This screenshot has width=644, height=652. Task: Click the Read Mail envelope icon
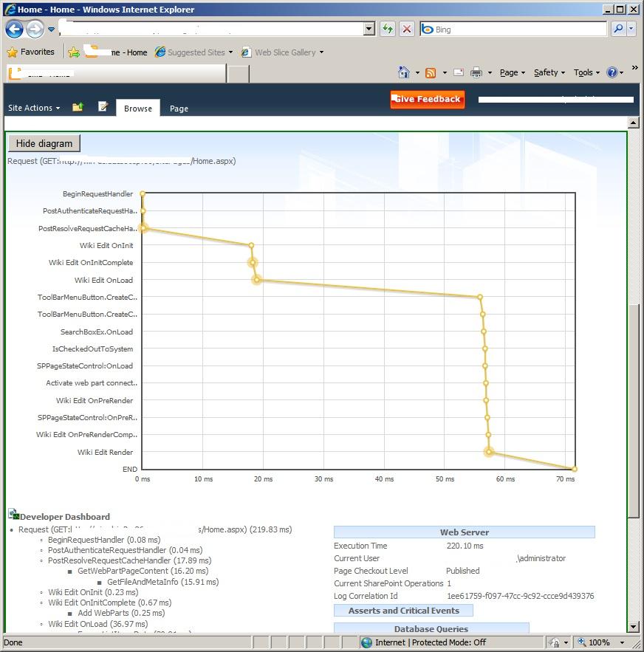point(459,72)
